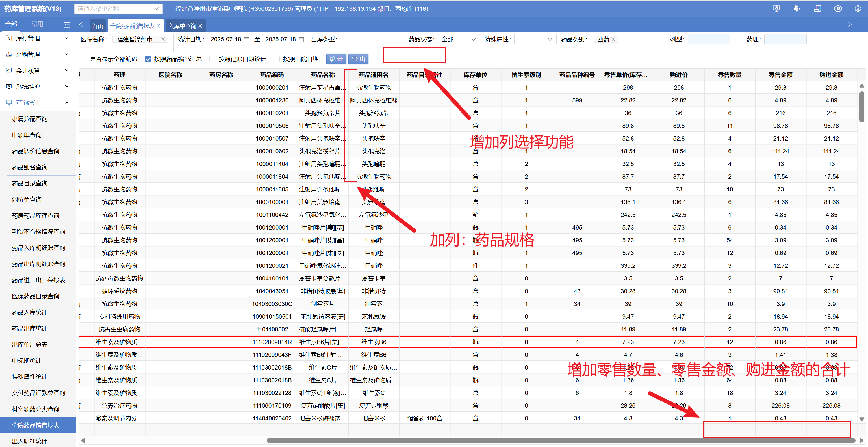Viewport: 868px width, 447px height.
Task: Open the 特殊属性 dropdown
Action: click(535, 40)
